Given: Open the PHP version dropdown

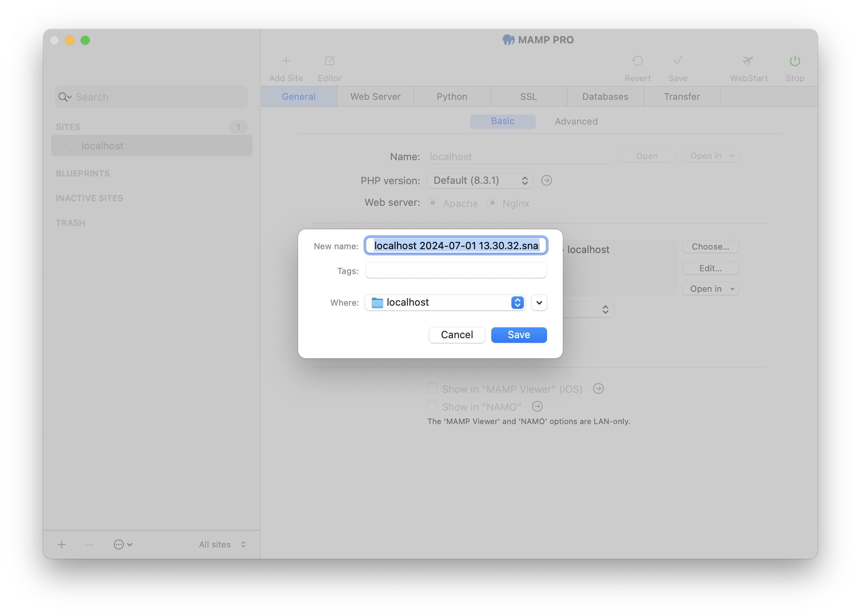Looking at the screenshot, I should 480,181.
